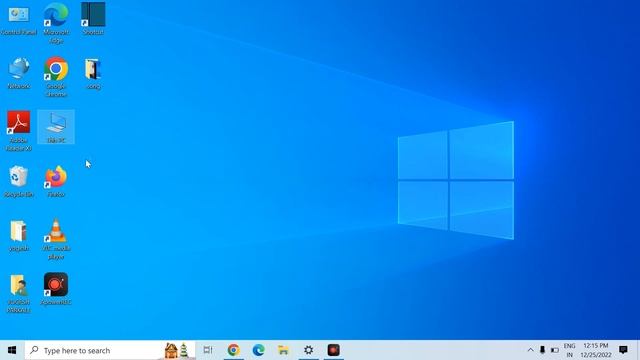The height and width of the screenshot is (360, 640).
Task: Switch to the ApowerREC taskbar app
Action: (333, 350)
